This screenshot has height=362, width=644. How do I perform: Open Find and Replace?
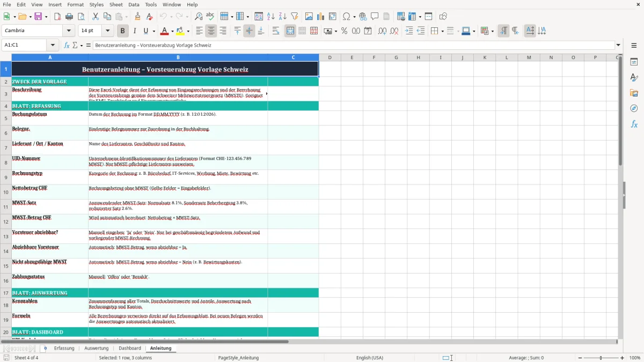click(199, 16)
